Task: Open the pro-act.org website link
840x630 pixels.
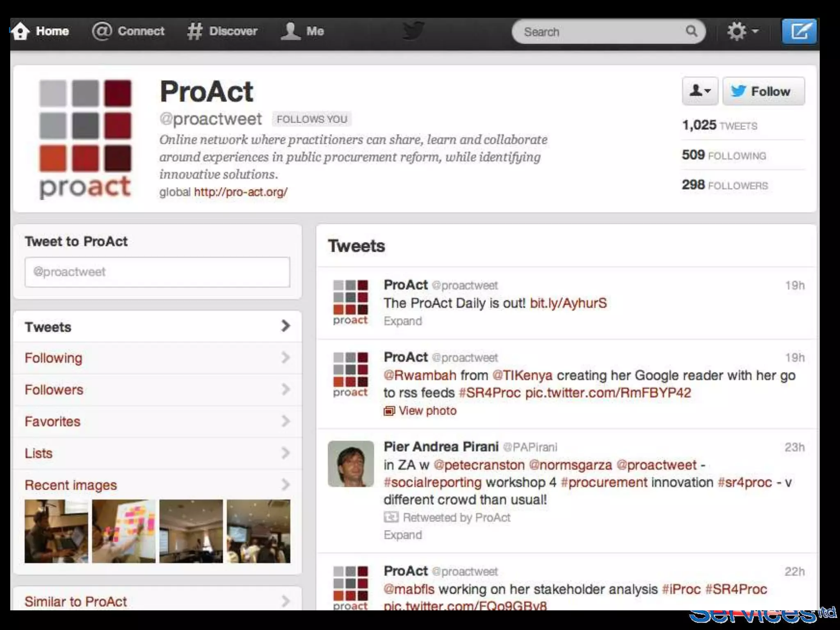Action: [241, 192]
